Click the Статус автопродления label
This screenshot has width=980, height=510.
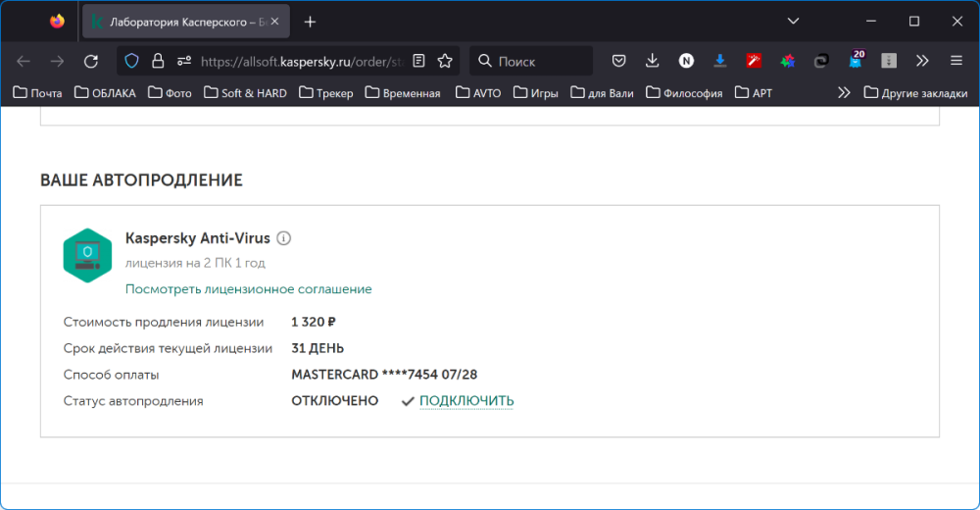click(x=133, y=401)
